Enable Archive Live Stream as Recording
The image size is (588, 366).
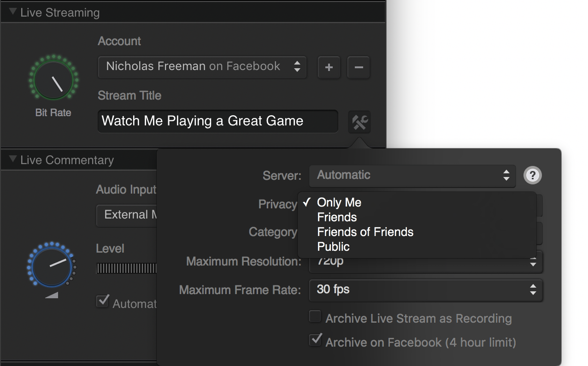315,316
